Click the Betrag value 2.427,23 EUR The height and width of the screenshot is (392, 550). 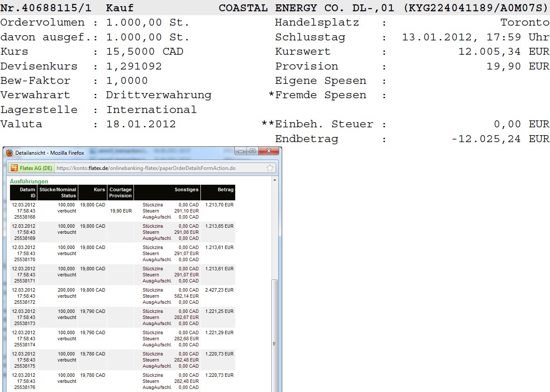(x=219, y=290)
